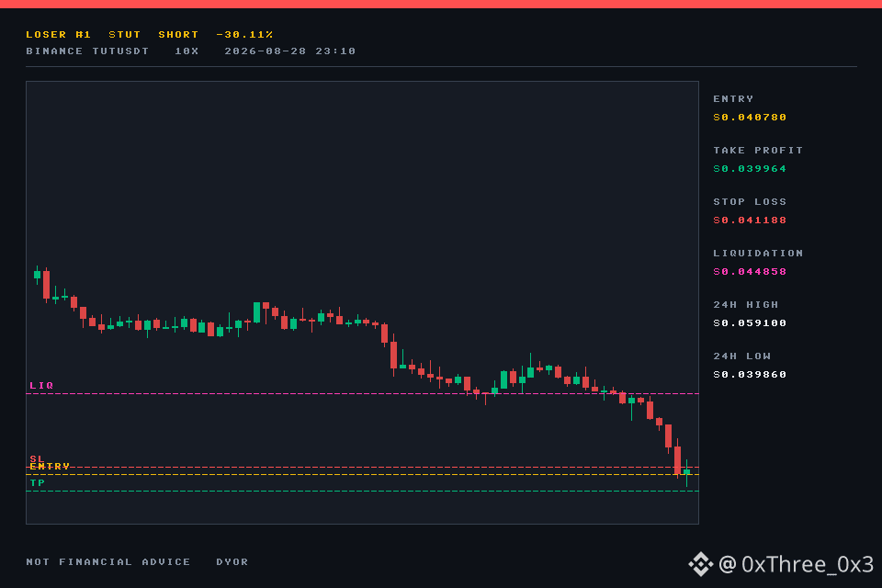The width and height of the screenshot is (882, 588).
Task: Select liquidation price $0.044858
Action: pyautogui.click(x=750, y=272)
